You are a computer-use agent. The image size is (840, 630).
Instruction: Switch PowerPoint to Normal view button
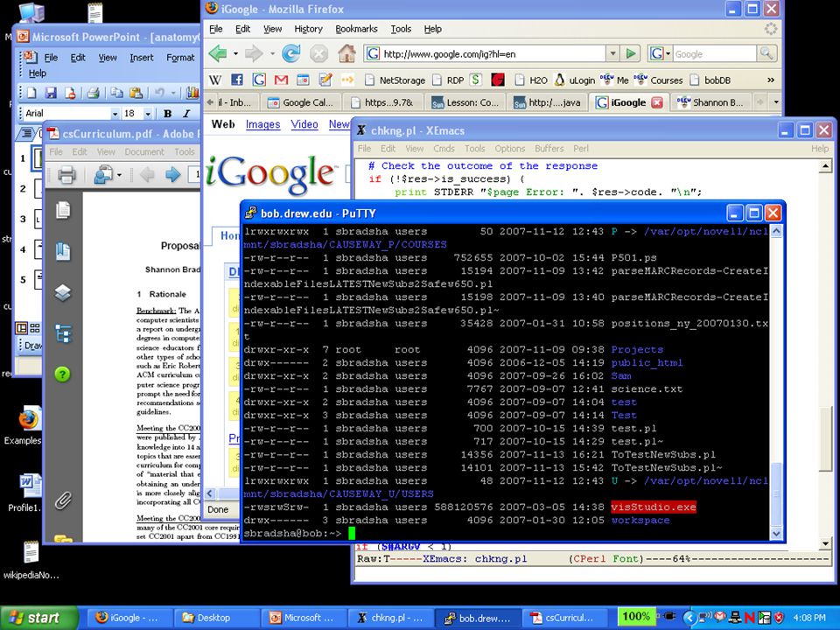coord(21,328)
